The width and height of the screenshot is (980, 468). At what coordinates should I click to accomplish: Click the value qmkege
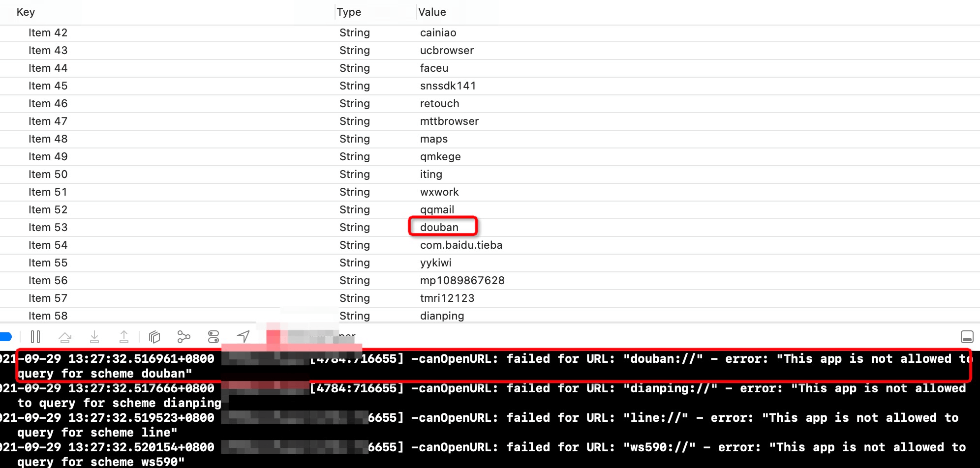(440, 157)
